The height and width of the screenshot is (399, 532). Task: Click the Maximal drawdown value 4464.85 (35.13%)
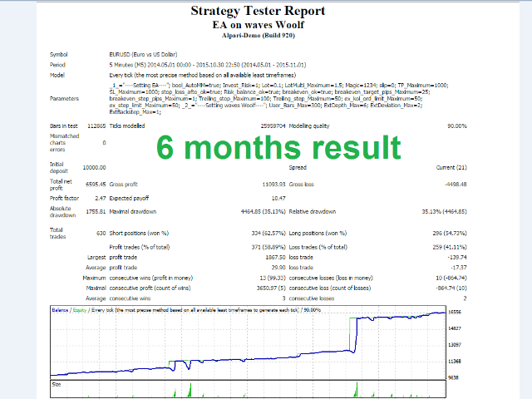(264, 212)
